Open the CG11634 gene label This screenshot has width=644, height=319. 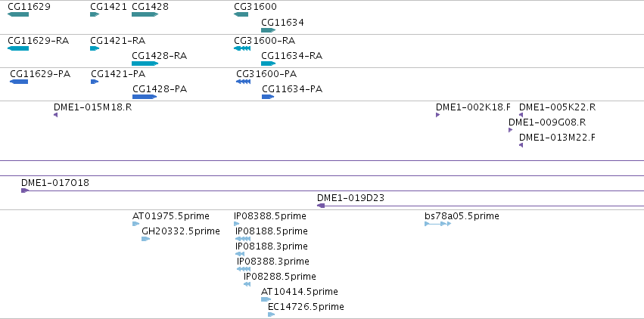(282, 23)
